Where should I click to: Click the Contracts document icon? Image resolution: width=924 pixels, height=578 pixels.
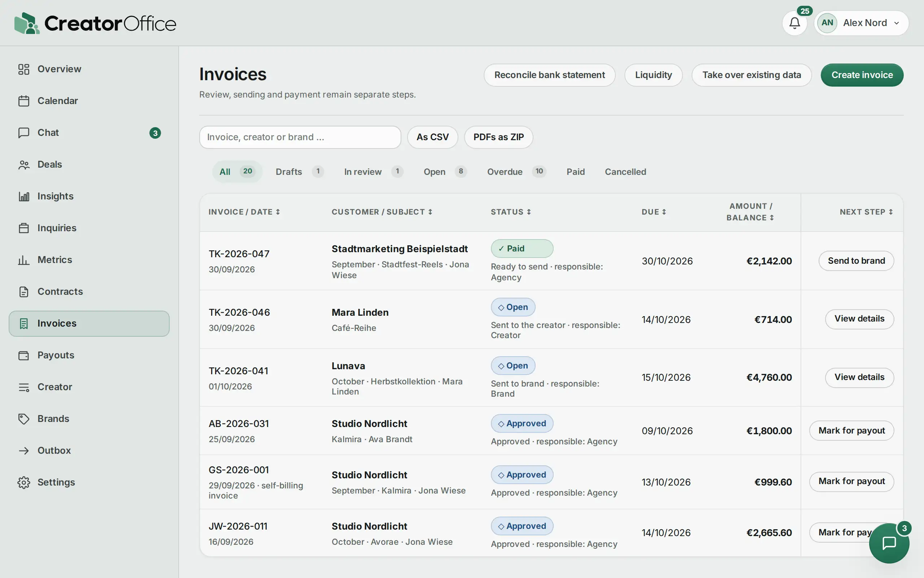tap(24, 292)
